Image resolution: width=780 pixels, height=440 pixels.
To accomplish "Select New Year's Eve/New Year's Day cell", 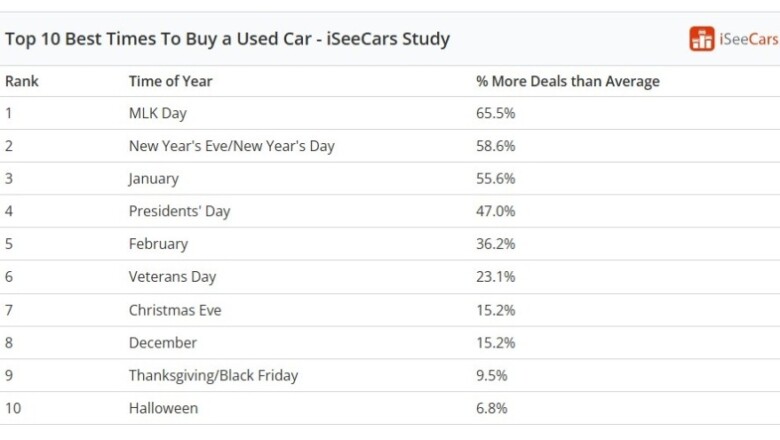I will [x=231, y=146].
